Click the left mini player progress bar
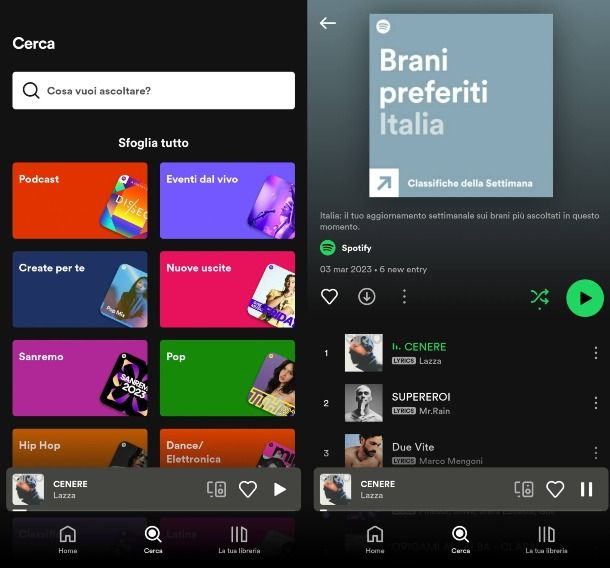The height and width of the screenshot is (568, 610). 156,510
